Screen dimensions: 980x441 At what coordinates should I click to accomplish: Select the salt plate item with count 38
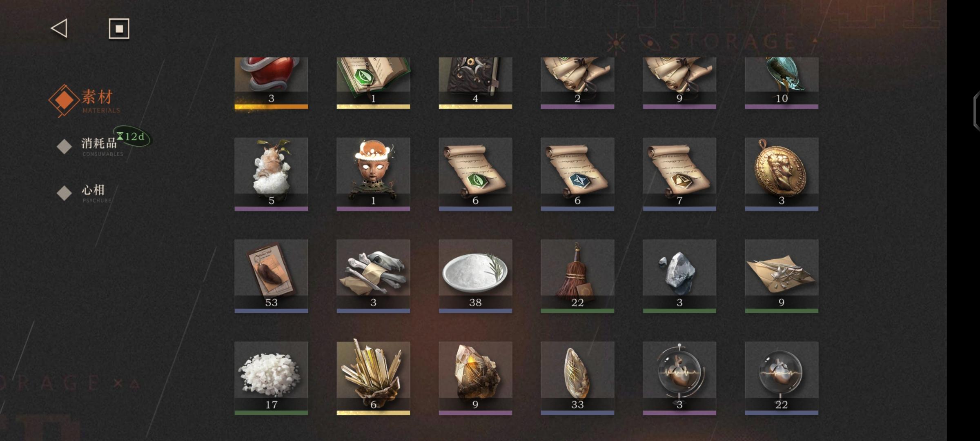point(475,276)
